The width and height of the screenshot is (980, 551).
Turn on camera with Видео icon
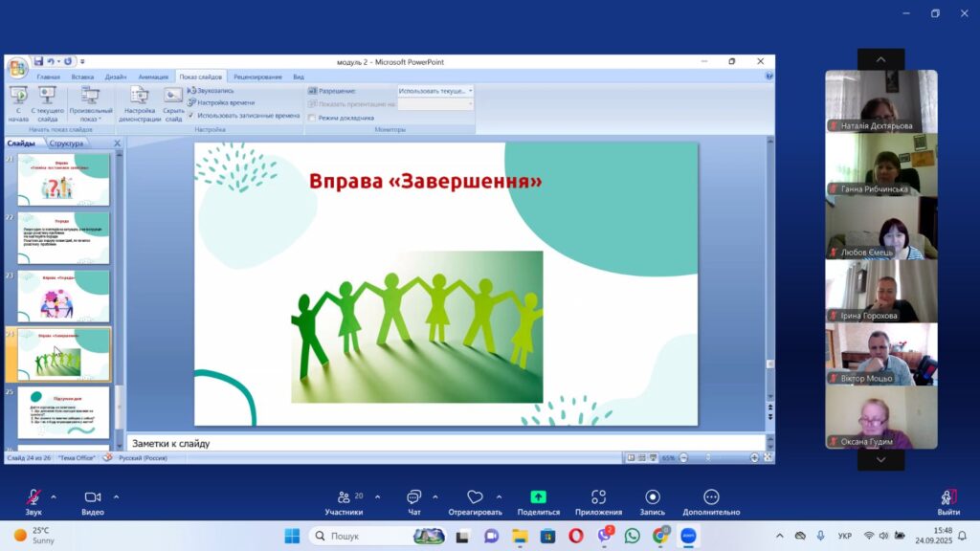click(93, 497)
